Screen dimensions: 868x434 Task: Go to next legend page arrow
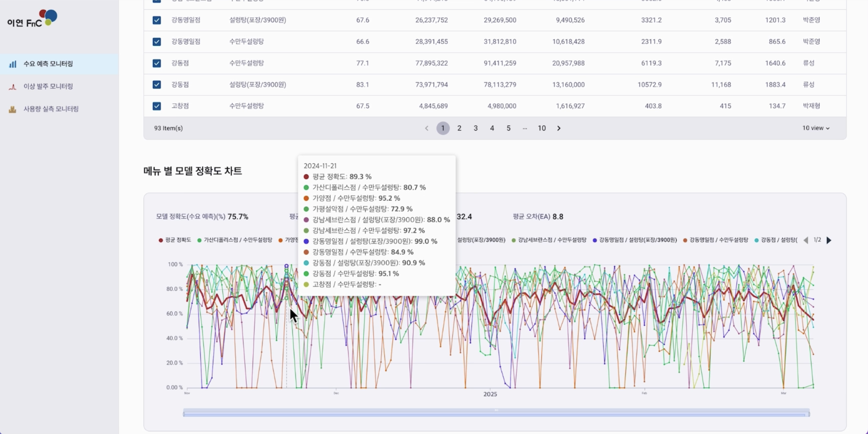829,240
